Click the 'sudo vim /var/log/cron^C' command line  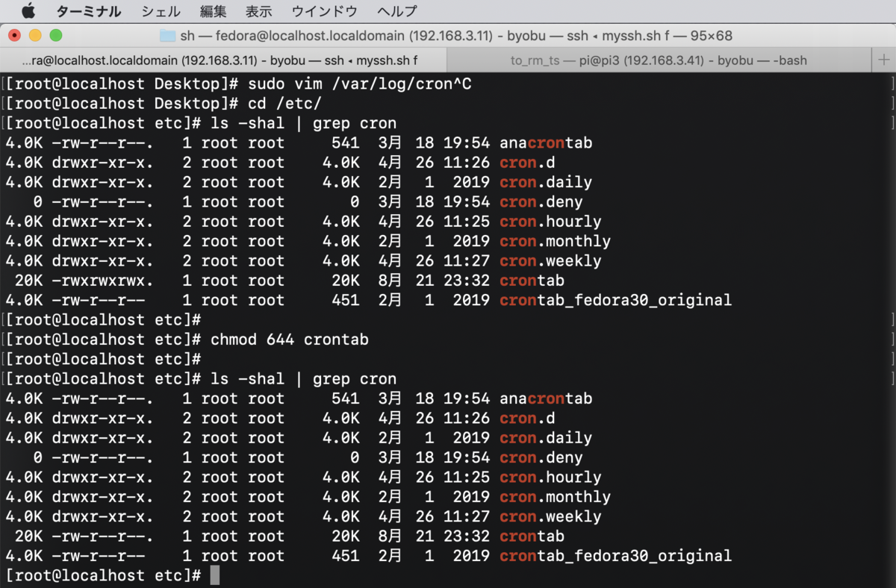click(360, 84)
